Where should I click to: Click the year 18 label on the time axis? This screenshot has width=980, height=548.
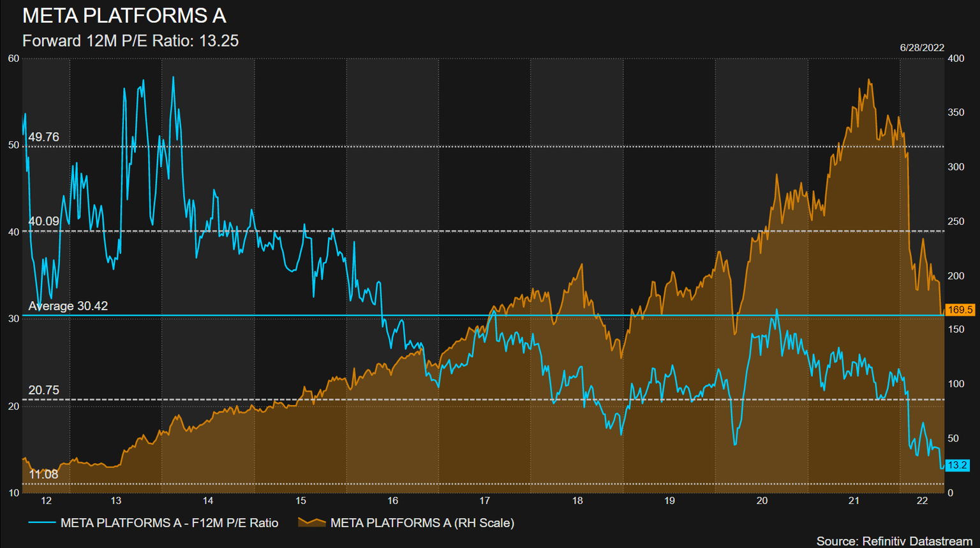click(x=577, y=501)
